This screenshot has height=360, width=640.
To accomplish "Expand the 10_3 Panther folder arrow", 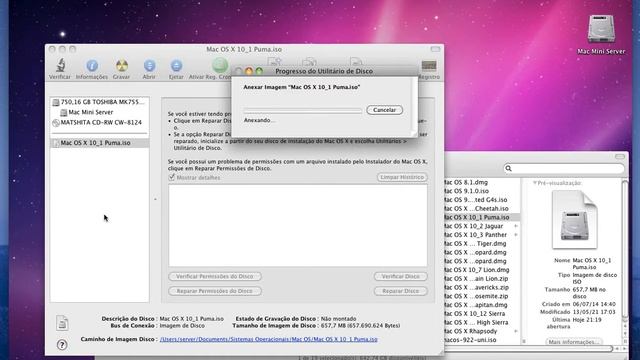I will pyautogui.click(x=516, y=235).
